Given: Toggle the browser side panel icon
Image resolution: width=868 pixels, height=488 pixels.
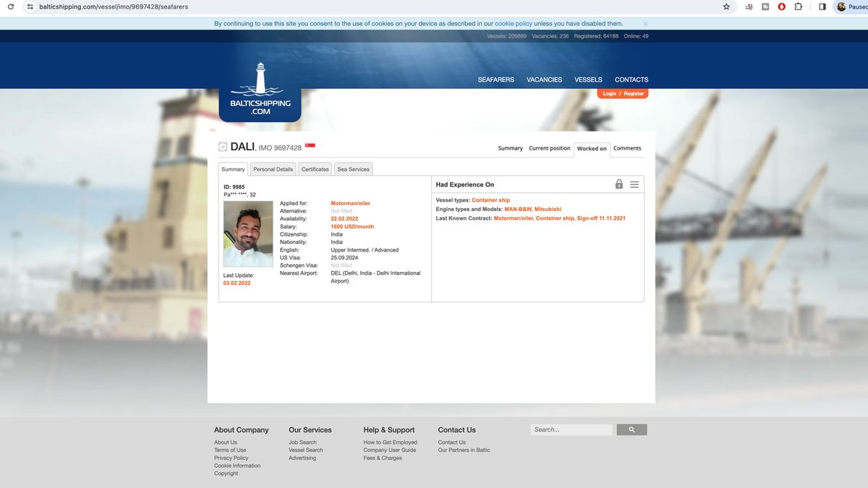Looking at the screenshot, I should [x=822, y=7].
